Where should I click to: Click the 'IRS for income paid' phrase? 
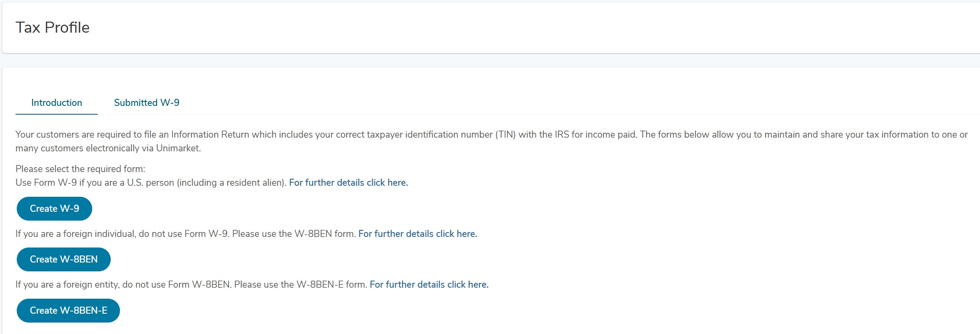[596, 135]
